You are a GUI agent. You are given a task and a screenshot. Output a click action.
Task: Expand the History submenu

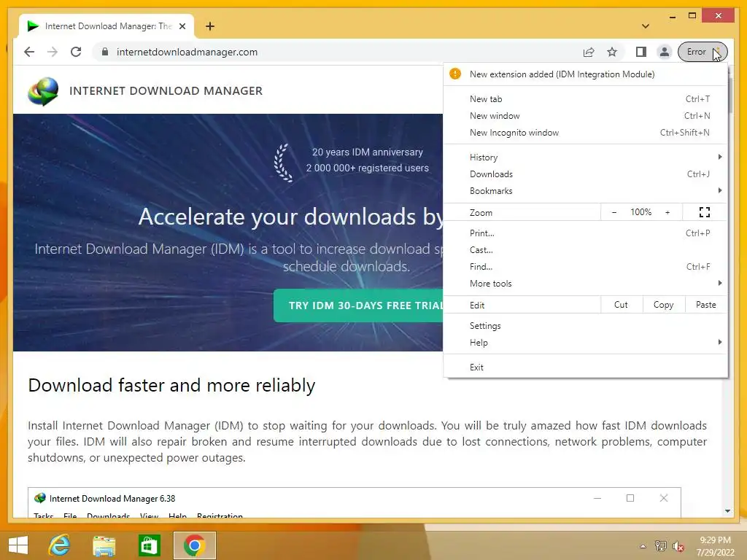(x=586, y=157)
